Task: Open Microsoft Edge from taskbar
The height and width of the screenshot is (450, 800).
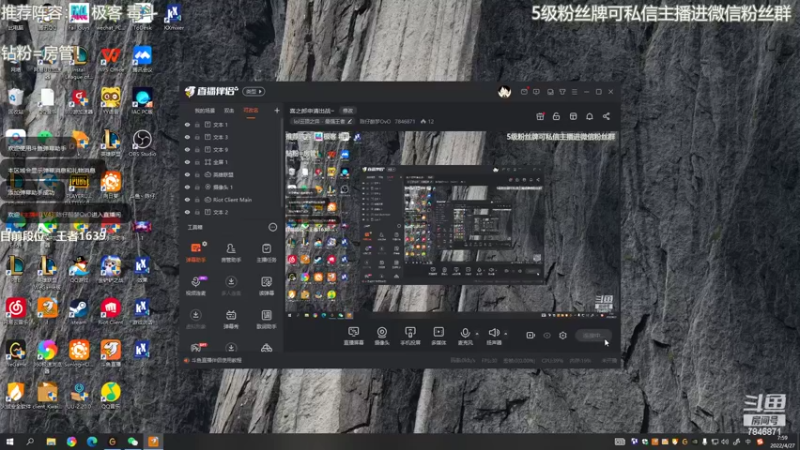Action: coord(92,442)
